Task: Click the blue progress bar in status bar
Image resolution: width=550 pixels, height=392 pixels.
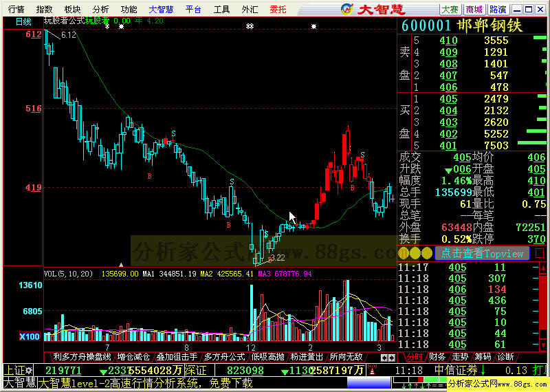Action: click(x=368, y=383)
